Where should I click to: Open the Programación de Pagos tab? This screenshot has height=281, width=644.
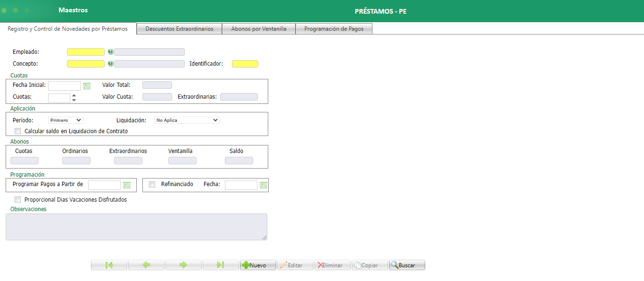click(334, 28)
